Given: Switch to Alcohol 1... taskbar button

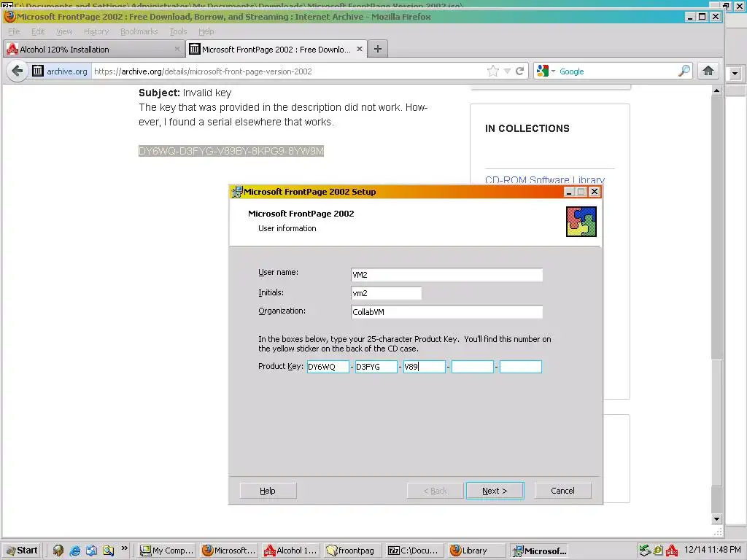Looking at the screenshot, I should [x=290, y=551].
